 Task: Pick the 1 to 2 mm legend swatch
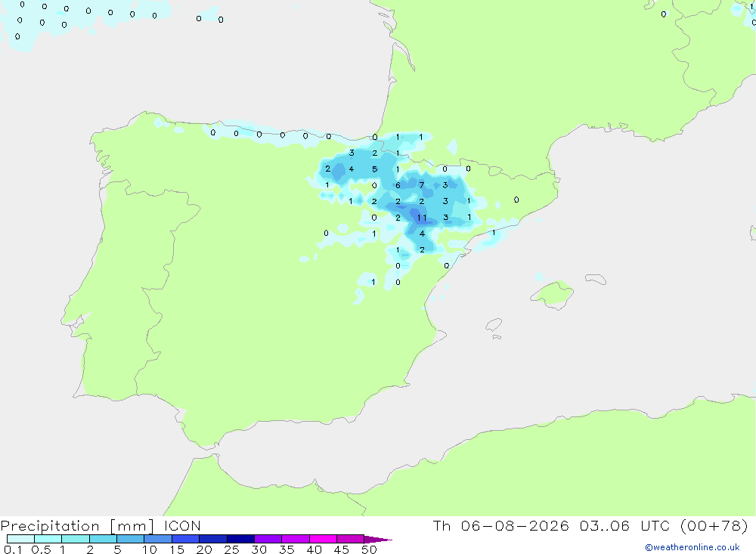pyautogui.click(x=75, y=539)
